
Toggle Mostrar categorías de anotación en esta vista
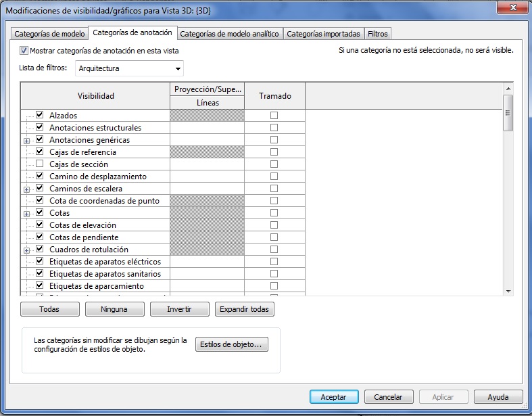point(24,51)
